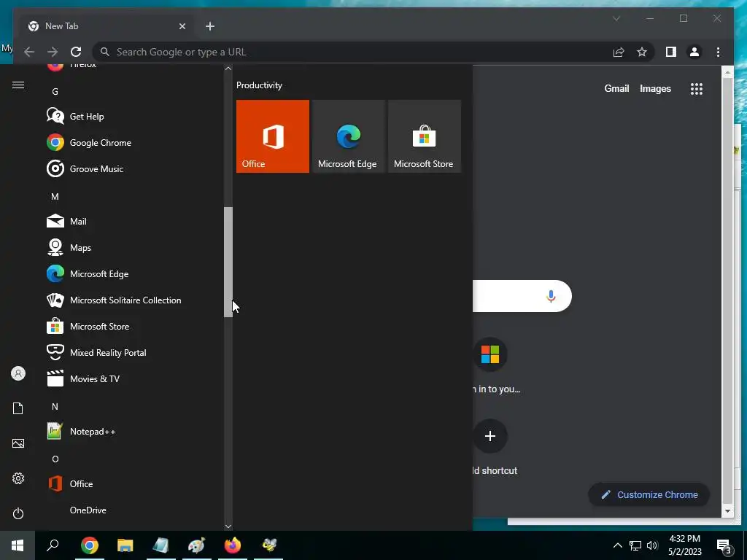Viewport: 747px width, 560px height.
Task: Click Chrome's back navigation arrow
Action: tap(29, 52)
